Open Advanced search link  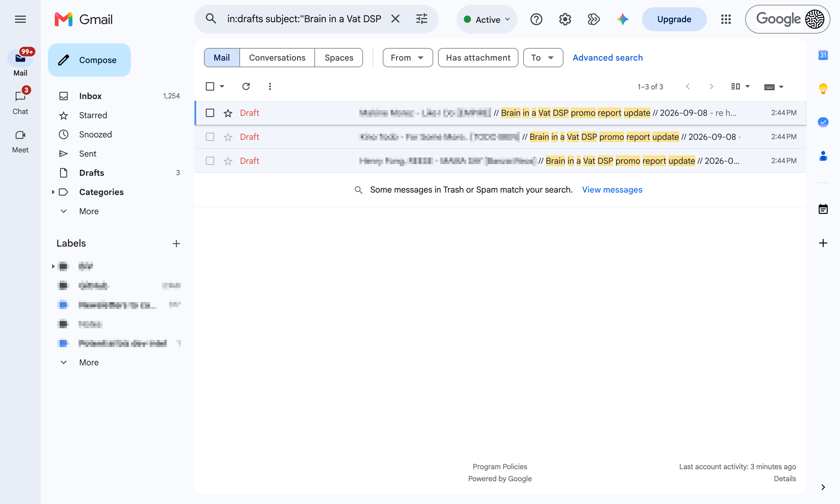click(x=608, y=58)
